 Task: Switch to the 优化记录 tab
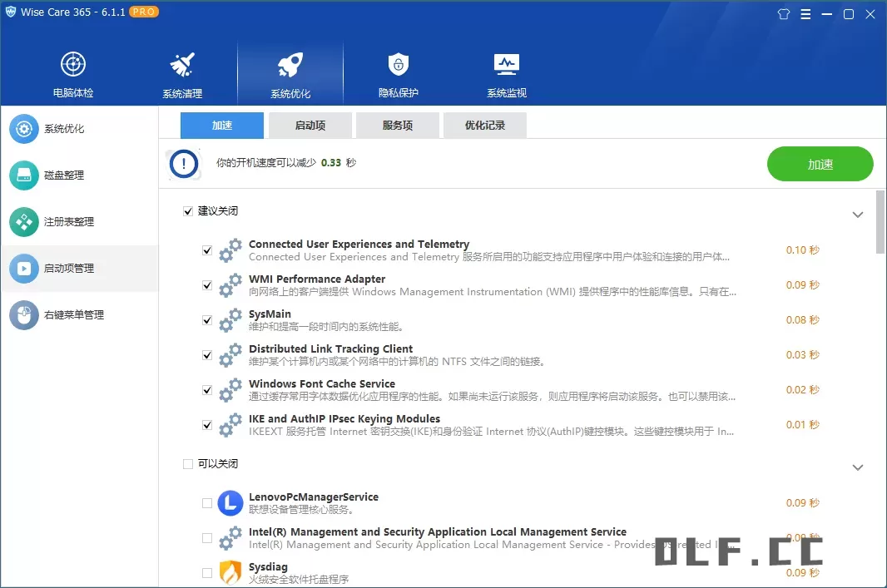(x=484, y=126)
